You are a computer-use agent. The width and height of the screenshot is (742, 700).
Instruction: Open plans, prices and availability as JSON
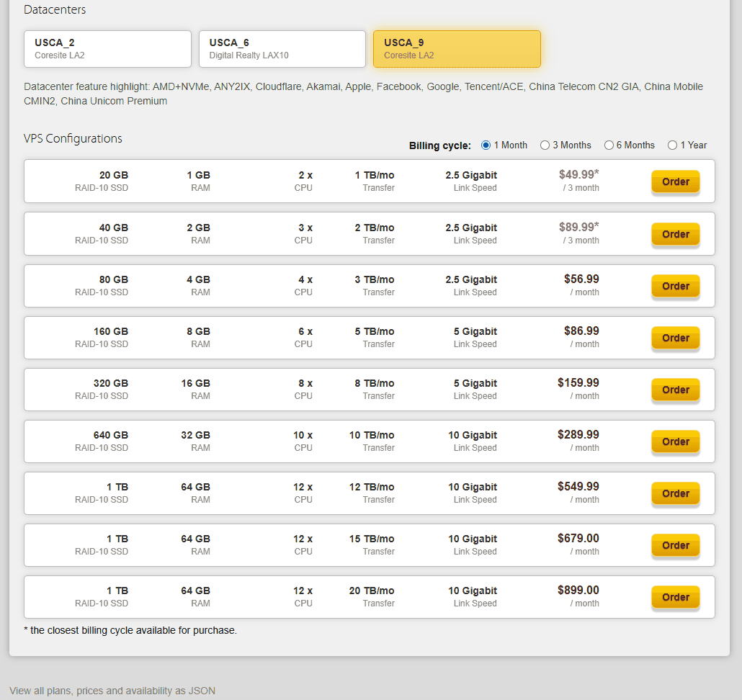click(x=112, y=691)
